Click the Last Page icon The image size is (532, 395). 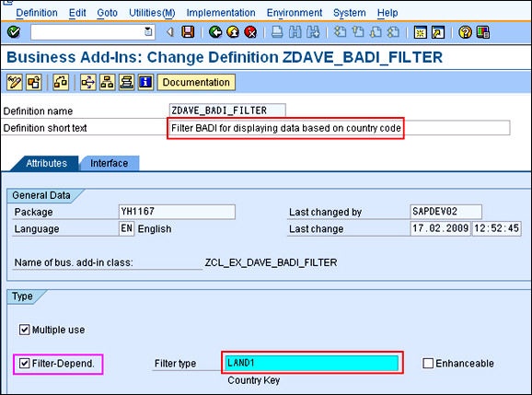(394, 32)
